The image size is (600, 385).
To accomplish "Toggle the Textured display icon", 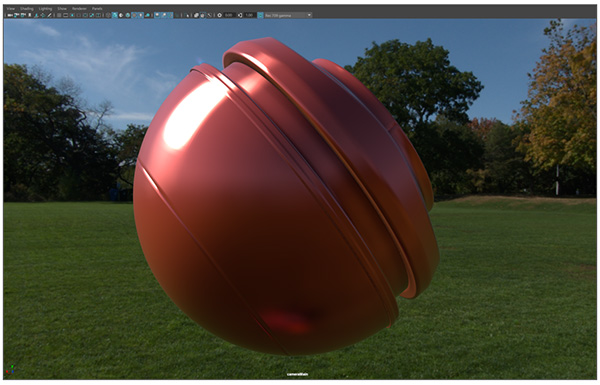I will point(134,15).
